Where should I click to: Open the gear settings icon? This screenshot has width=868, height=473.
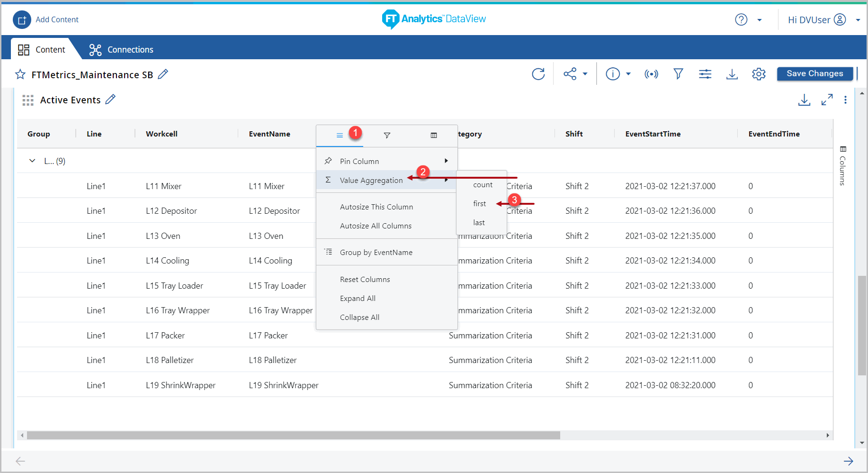pyautogui.click(x=759, y=74)
